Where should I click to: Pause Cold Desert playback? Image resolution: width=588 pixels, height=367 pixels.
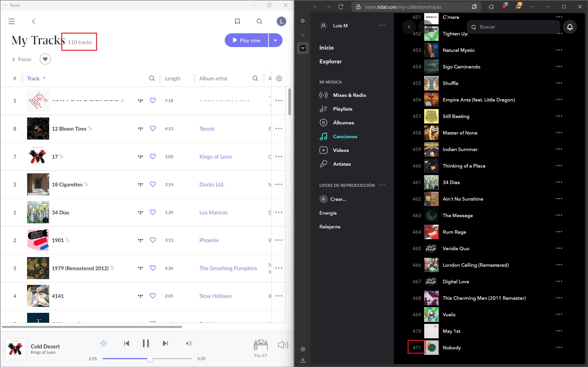146,343
